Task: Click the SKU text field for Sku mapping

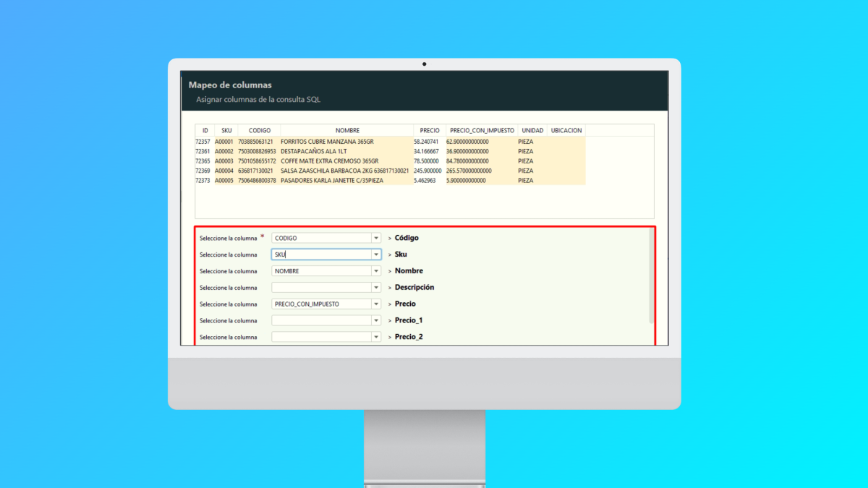Action: tap(322, 254)
